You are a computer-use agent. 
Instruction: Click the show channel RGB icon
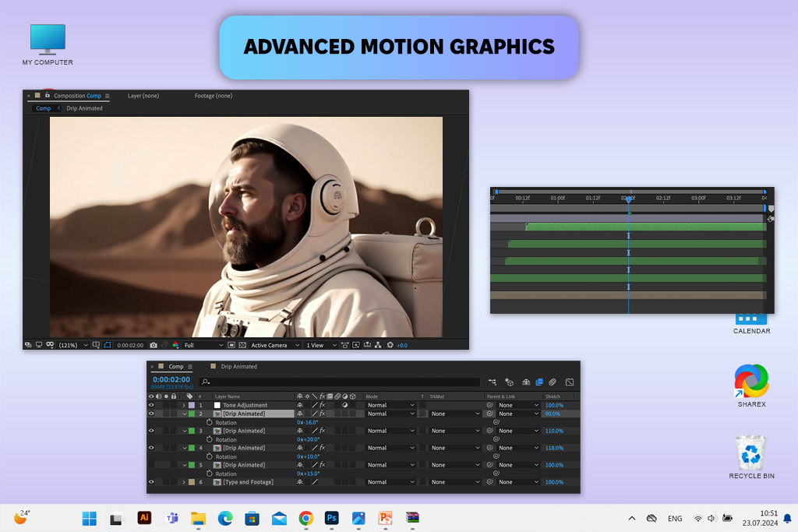point(175,345)
